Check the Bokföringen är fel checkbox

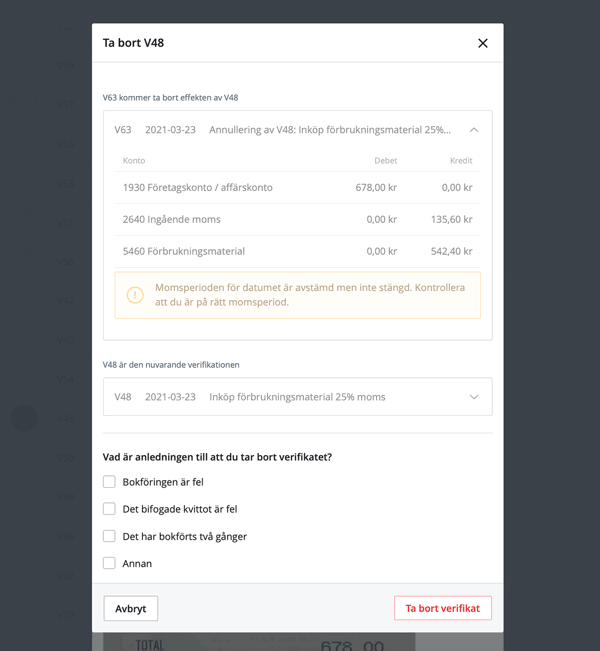click(110, 482)
